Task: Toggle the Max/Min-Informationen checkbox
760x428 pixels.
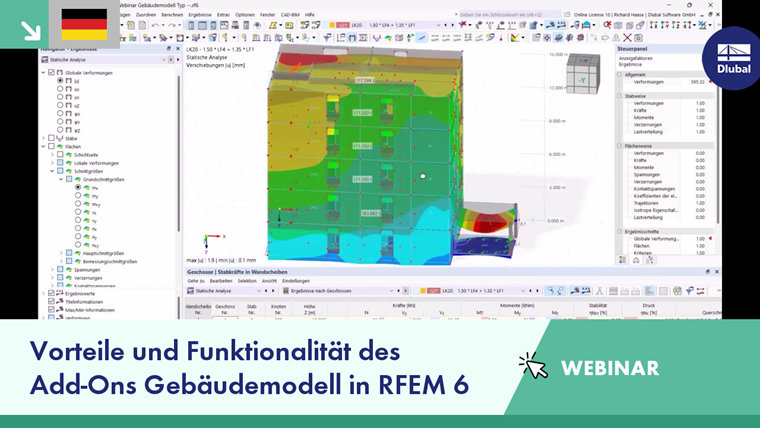Action: pos(51,310)
